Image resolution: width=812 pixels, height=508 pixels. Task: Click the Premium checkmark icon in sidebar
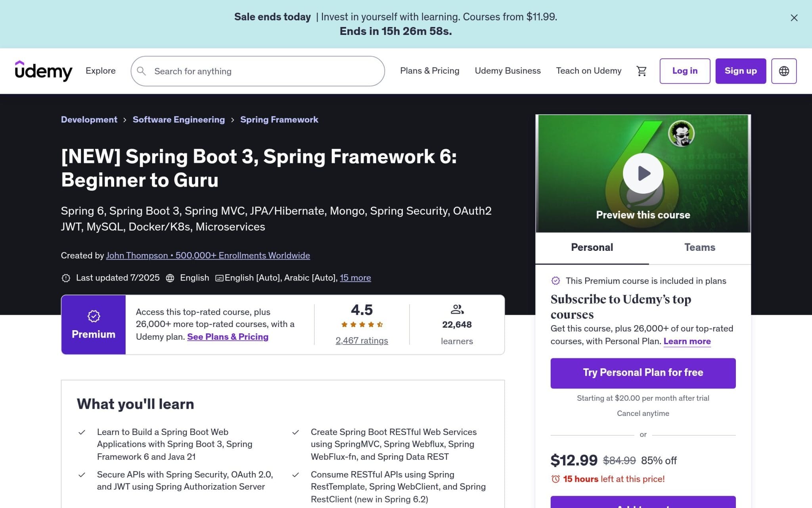click(556, 281)
